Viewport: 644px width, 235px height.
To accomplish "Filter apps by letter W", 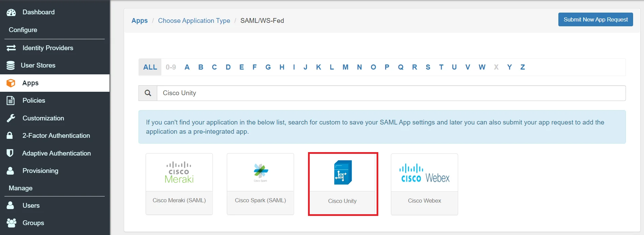I will (x=482, y=67).
